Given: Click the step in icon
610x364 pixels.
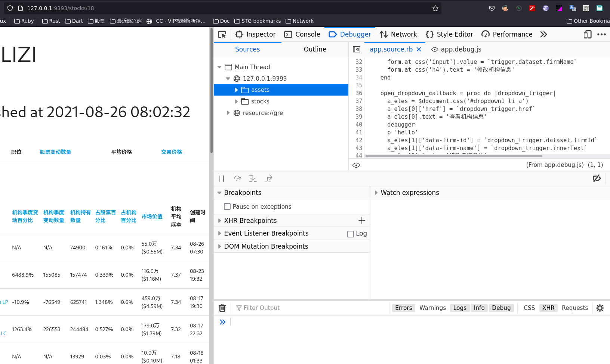Looking at the screenshot, I should pos(253,179).
